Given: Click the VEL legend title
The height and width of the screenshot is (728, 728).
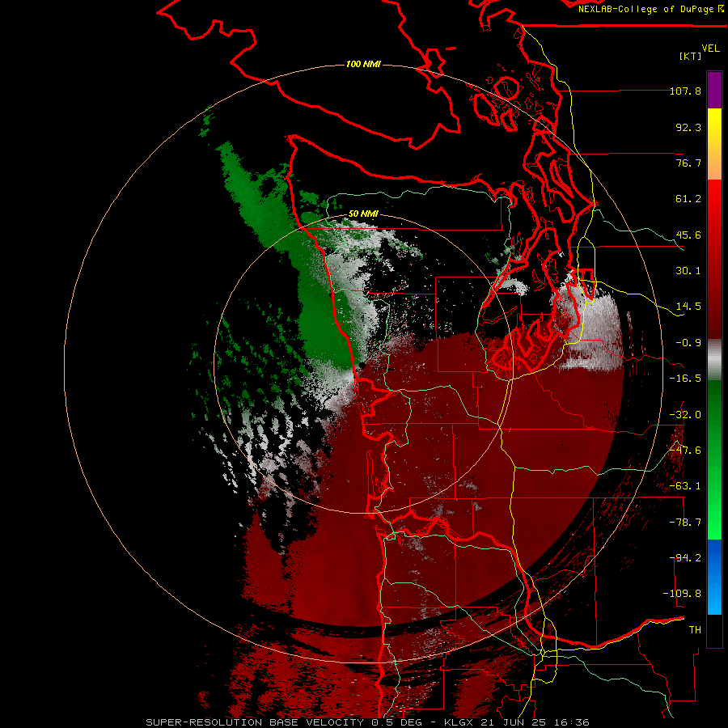Looking at the screenshot, I should pos(710,49).
